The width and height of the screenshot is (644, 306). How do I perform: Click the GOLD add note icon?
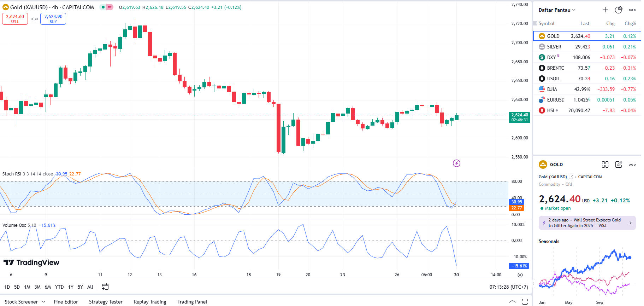pyautogui.click(x=619, y=164)
